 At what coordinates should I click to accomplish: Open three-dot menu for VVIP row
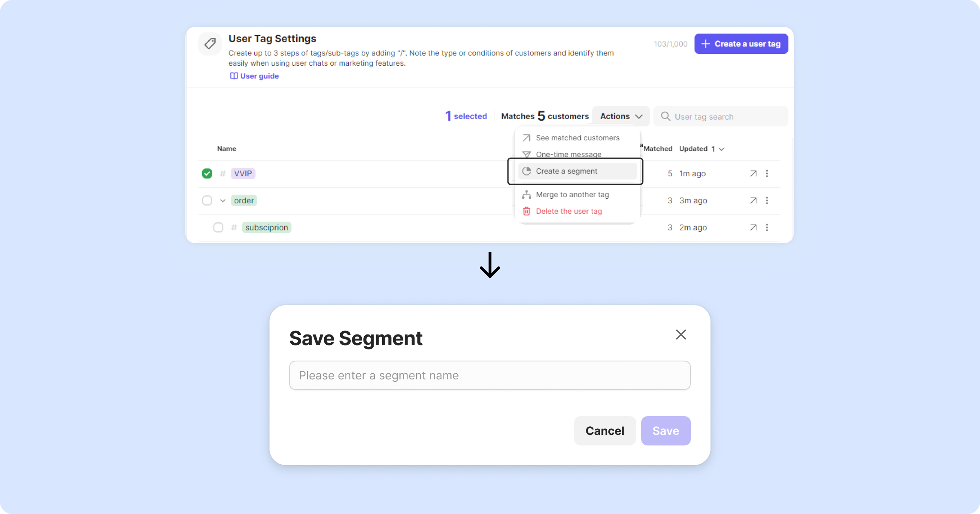[x=767, y=174]
